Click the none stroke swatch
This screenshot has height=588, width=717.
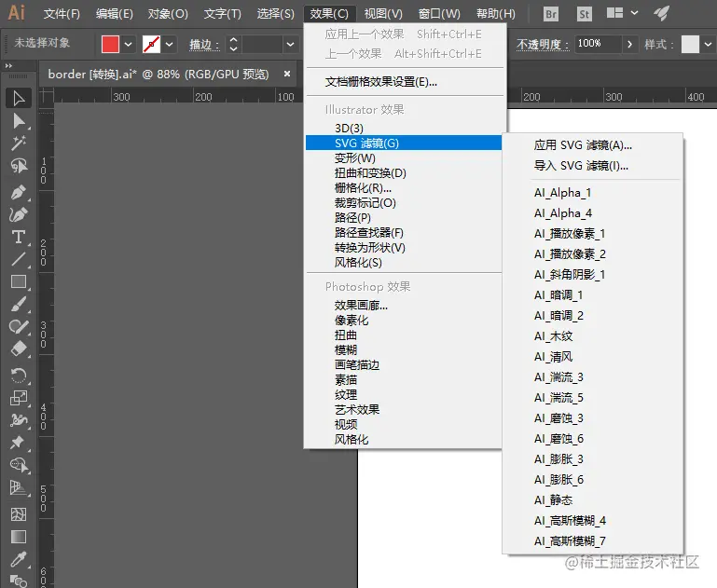pyautogui.click(x=151, y=45)
